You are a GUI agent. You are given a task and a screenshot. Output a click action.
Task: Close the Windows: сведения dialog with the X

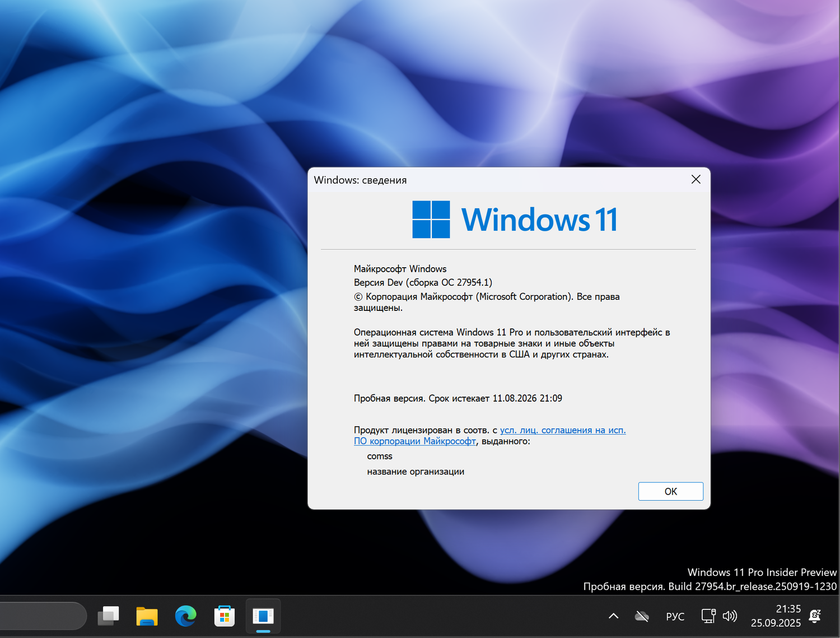[x=696, y=180]
